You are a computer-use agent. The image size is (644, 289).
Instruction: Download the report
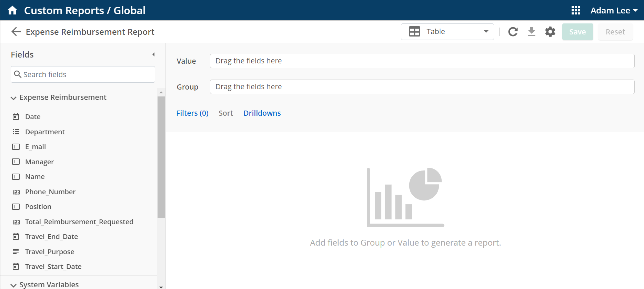[x=531, y=32]
